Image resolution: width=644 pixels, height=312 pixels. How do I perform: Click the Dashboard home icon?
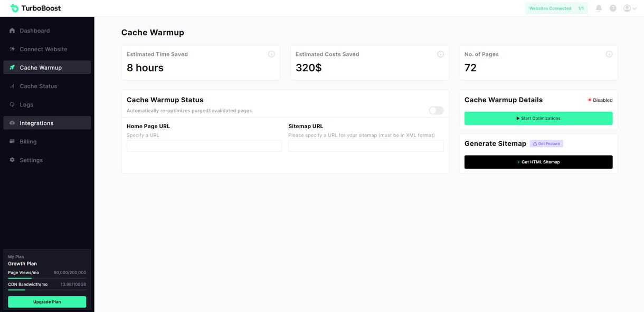tap(12, 31)
